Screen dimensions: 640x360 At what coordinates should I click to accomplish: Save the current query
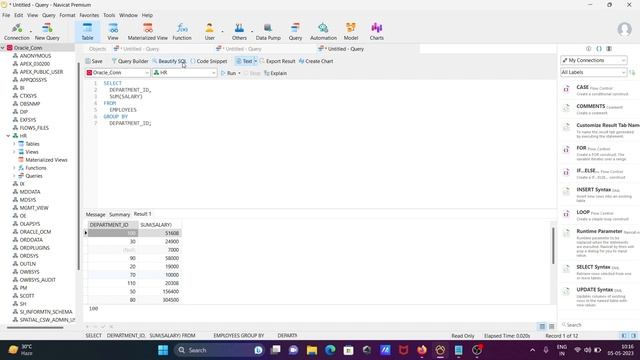(94, 61)
